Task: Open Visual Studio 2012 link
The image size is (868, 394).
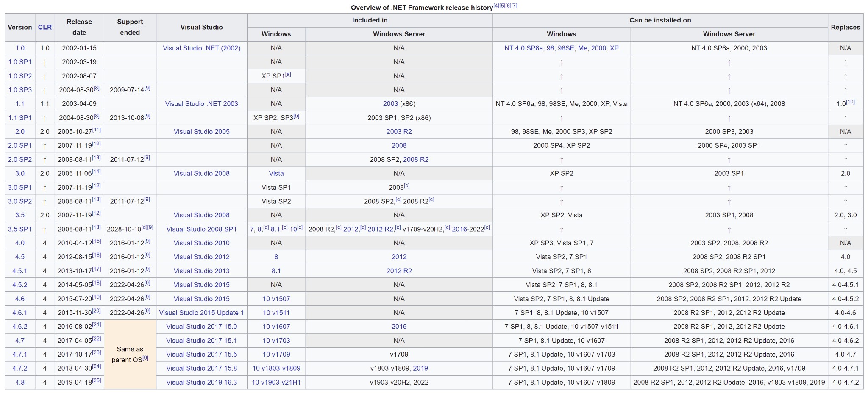Action: pos(202,257)
